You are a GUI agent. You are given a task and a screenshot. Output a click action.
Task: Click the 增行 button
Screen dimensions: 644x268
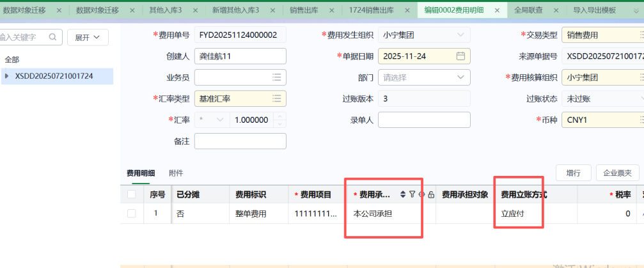coord(573,173)
